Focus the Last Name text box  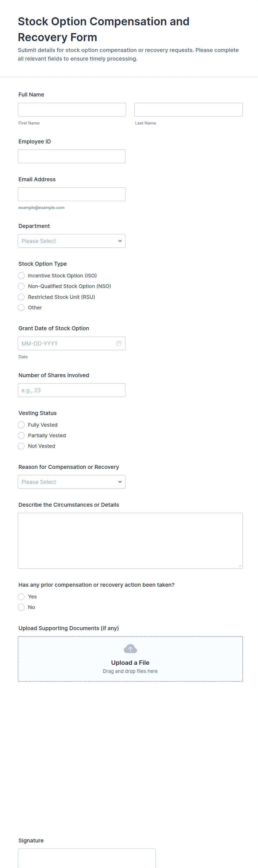pos(188,110)
